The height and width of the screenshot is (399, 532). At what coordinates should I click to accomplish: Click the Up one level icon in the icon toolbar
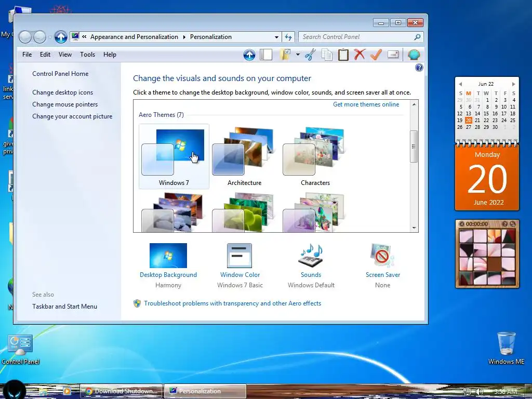coord(249,55)
